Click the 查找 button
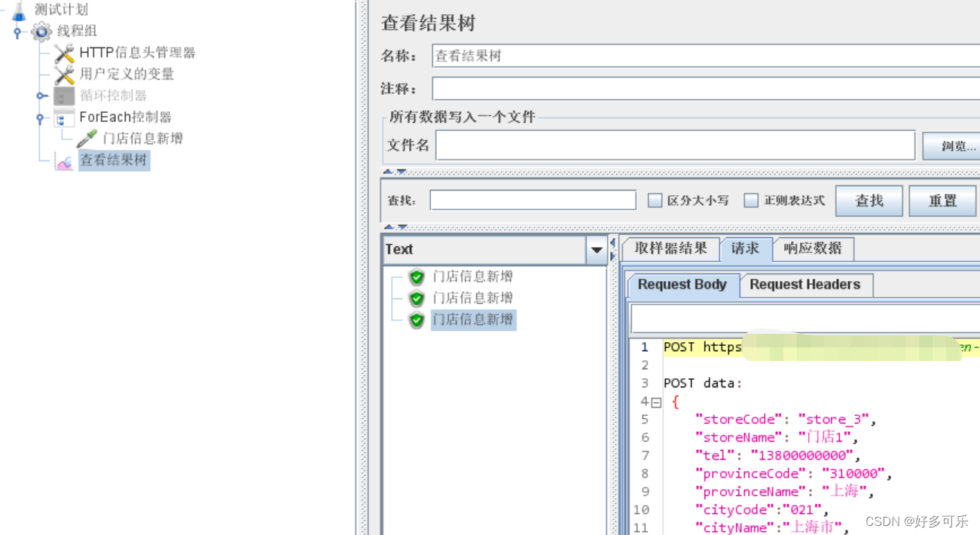The height and width of the screenshot is (535, 980). click(x=869, y=200)
